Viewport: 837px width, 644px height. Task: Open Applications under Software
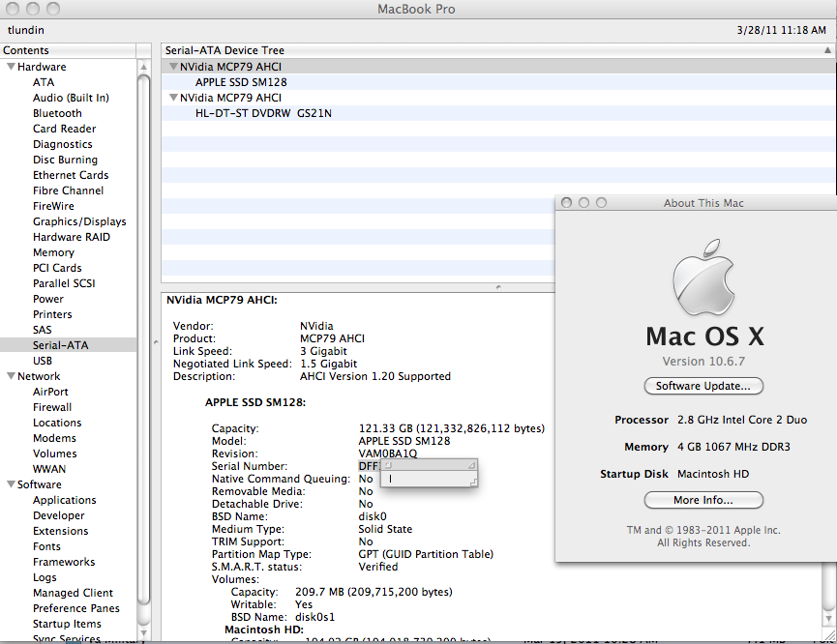coord(65,500)
